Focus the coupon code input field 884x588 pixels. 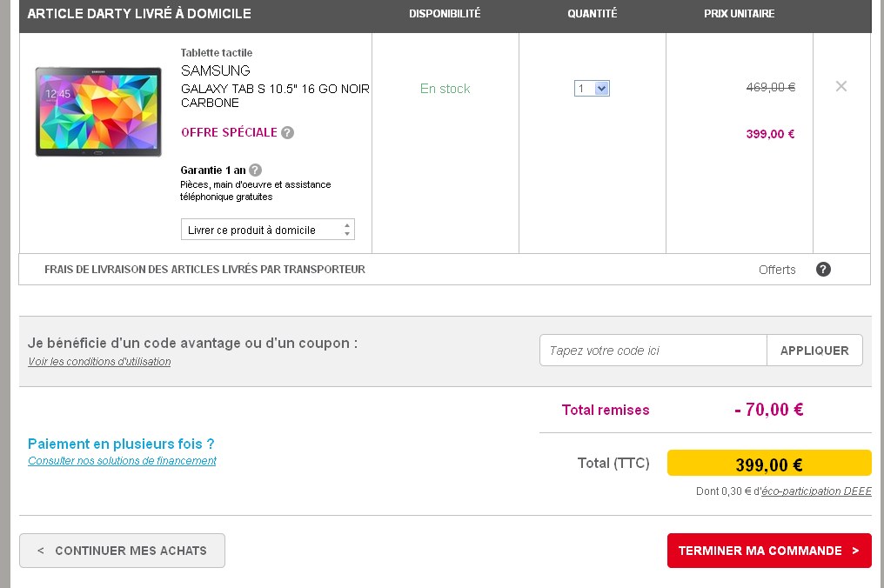pyautogui.click(x=653, y=351)
